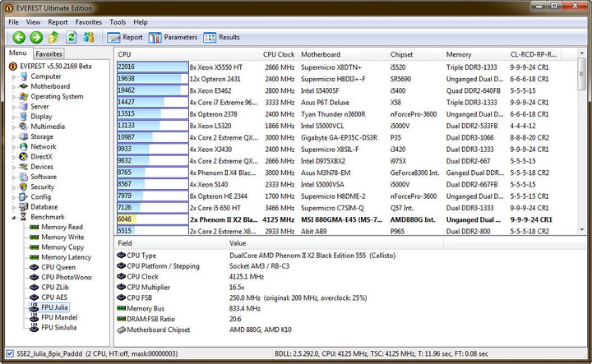Image resolution: width=592 pixels, height=364 pixels.
Task: Click the results list scroll-down arrow
Action: point(582,229)
